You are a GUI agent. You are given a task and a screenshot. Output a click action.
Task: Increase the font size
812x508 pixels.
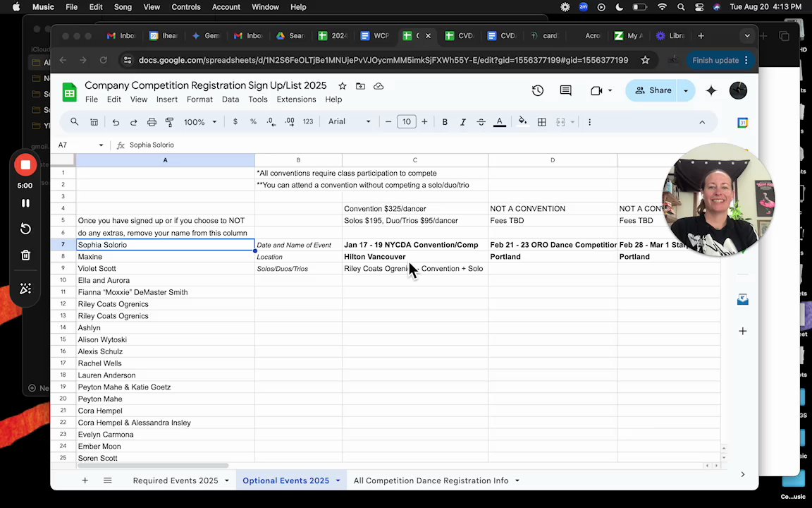pyautogui.click(x=424, y=122)
